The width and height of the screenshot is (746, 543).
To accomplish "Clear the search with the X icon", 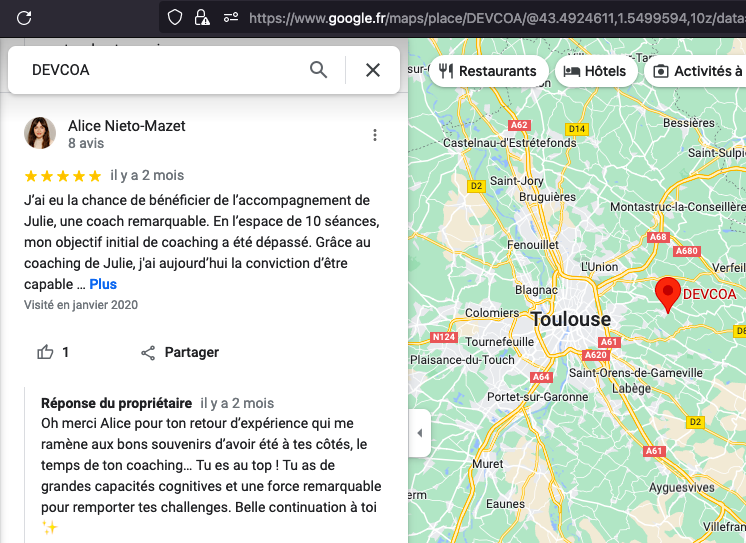I will point(373,70).
